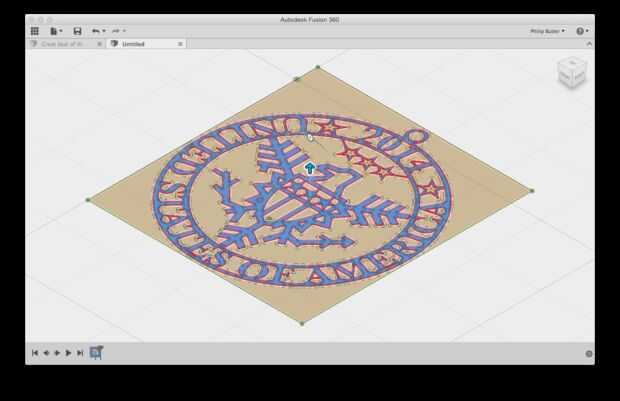The image size is (620, 401).
Task: Switch to the first document tab
Action: point(62,44)
